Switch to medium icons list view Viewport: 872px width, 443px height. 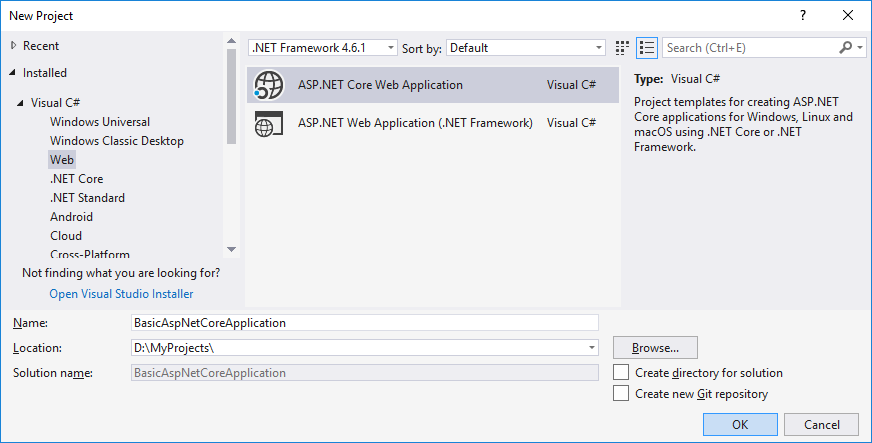pos(646,47)
